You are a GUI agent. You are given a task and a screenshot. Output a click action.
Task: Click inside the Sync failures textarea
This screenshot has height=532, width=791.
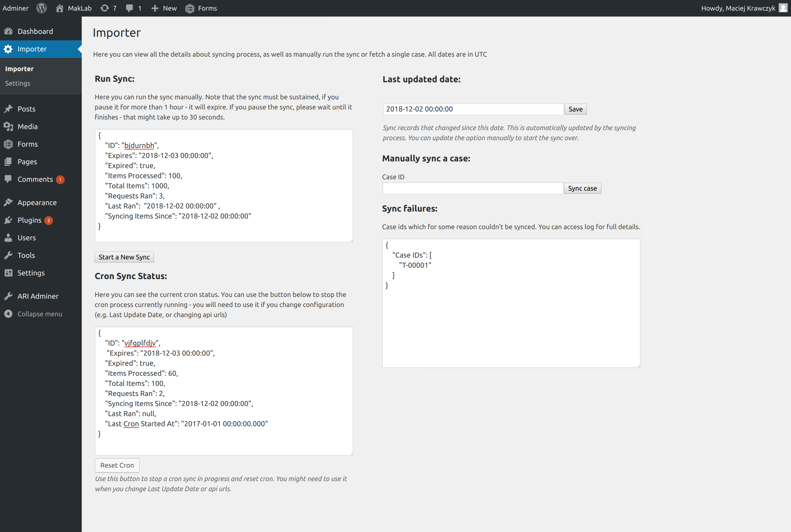pyautogui.click(x=511, y=303)
